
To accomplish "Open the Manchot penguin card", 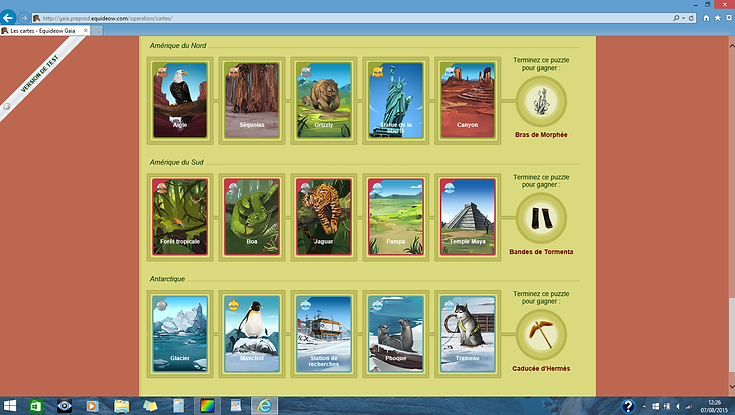I will pos(252,334).
